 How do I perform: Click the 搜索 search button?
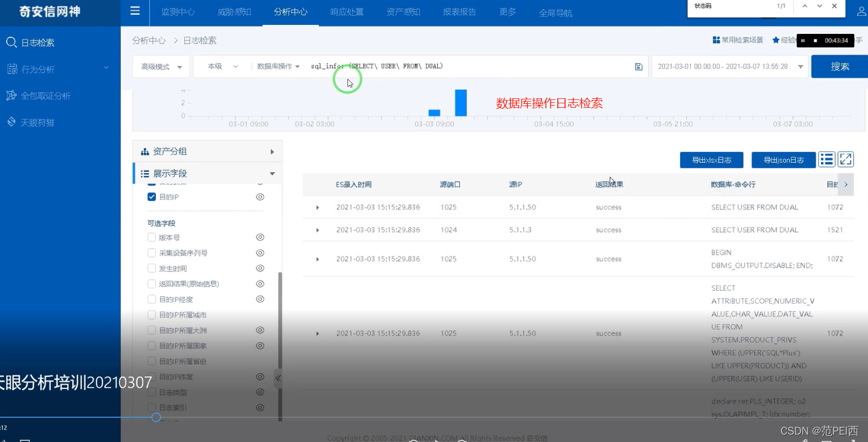click(839, 67)
